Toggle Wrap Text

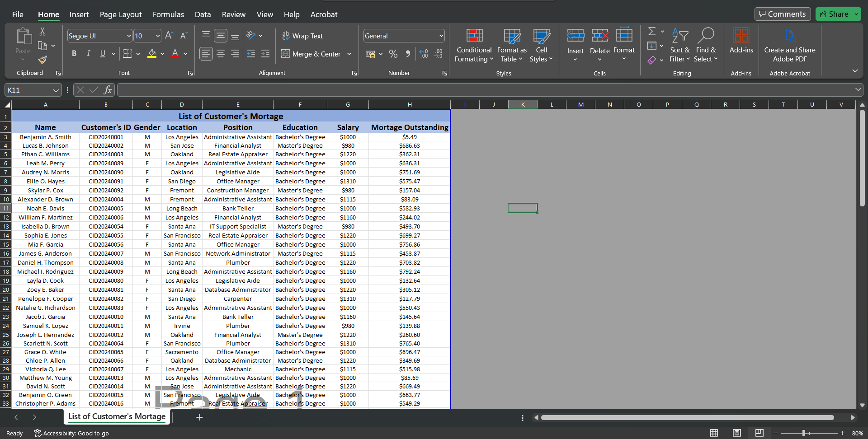[x=302, y=36]
